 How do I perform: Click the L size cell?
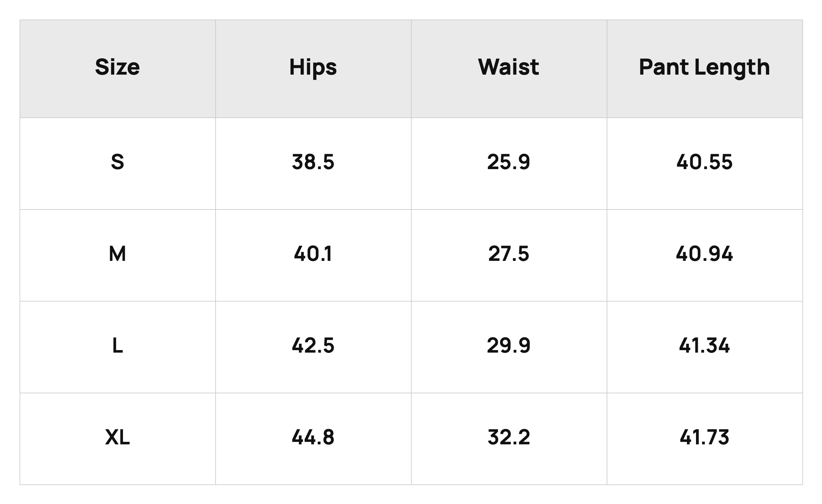tap(117, 347)
